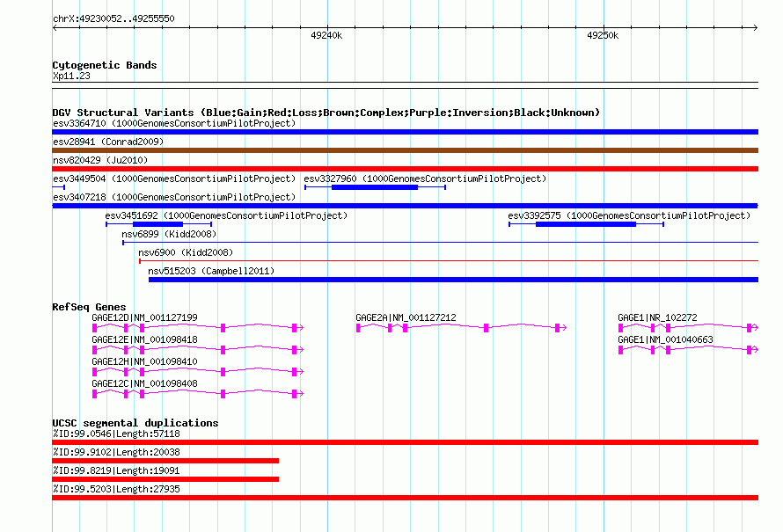Viewport: 783px width, 532px height.
Task: Click the esv3364710 (1000GenomesConsortiumPilotProject) label
Action: 174,123
